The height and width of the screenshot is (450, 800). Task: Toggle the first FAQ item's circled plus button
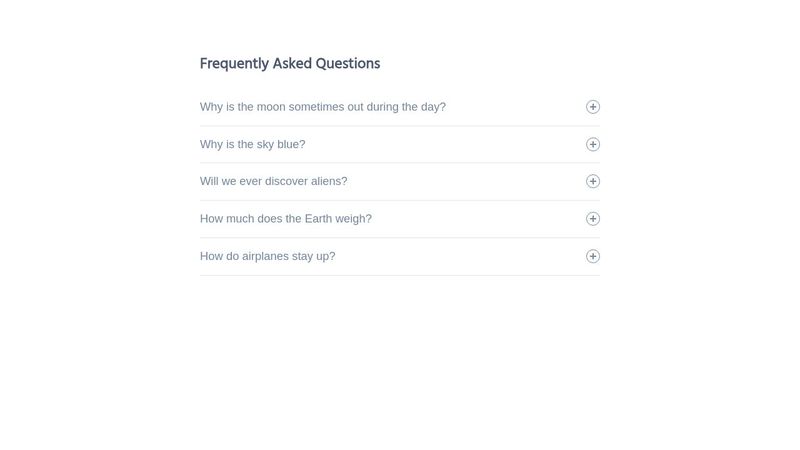(x=592, y=107)
